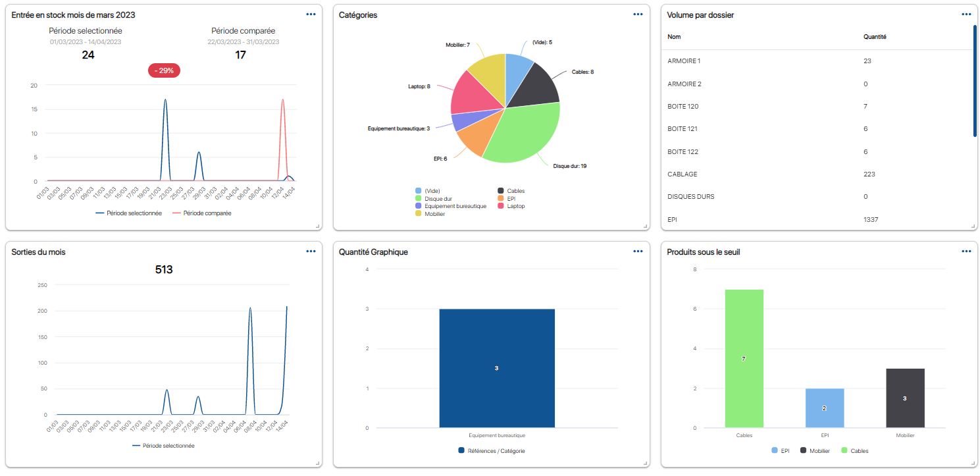Toggle the Disque dur legend entry
The width and height of the screenshot is (980, 476).
[x=433, y=199]
